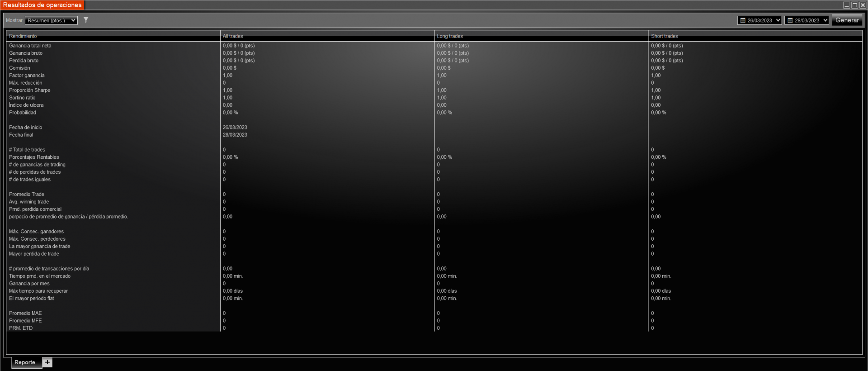Select Porcentajes Rentables value under Long trades
The image size is (868, 371).
[x=444, y=157]
